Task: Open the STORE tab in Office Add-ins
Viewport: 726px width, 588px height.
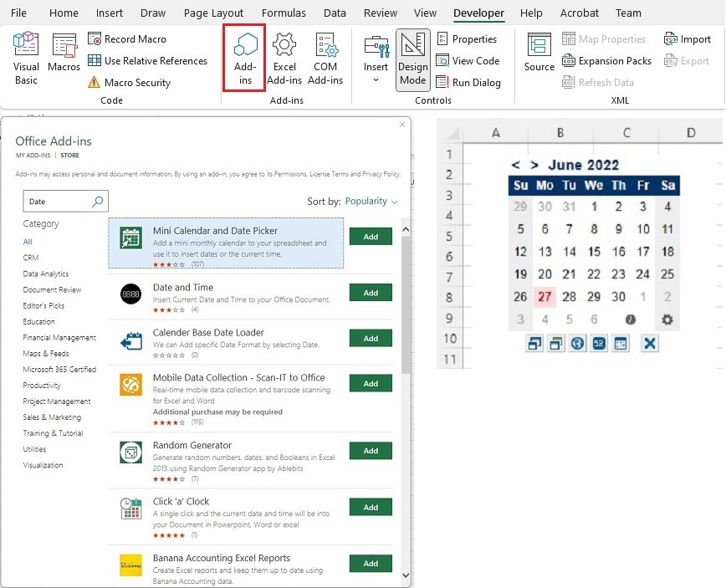Action: pos(69,155)
